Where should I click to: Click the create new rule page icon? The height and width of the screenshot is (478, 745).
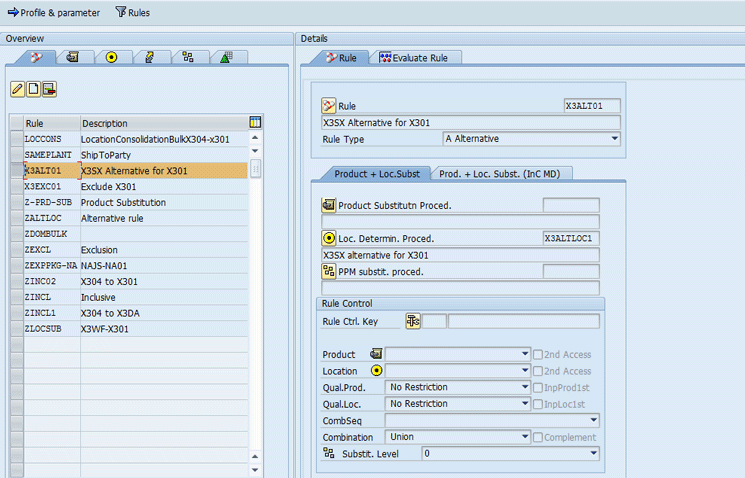33,90
